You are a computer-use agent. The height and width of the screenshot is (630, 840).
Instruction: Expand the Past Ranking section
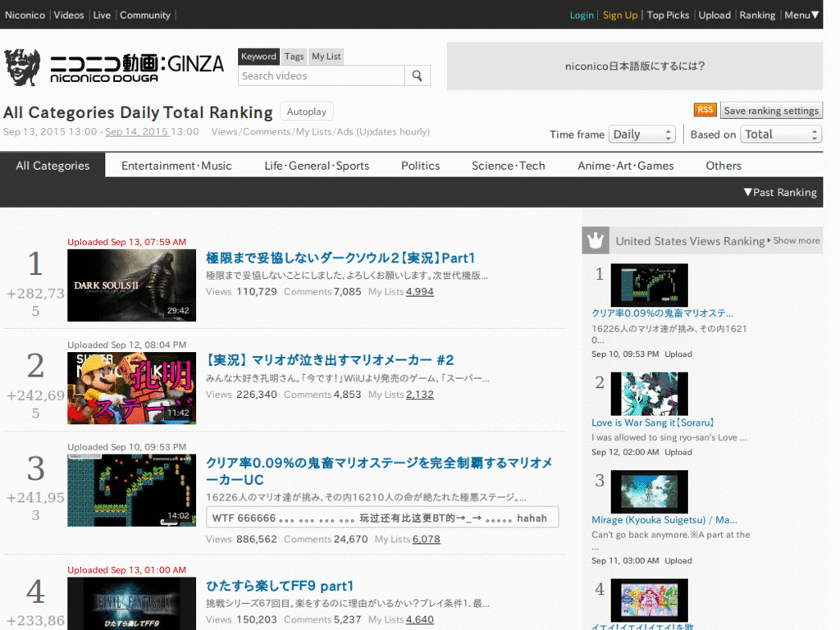[x=778, y=192]
